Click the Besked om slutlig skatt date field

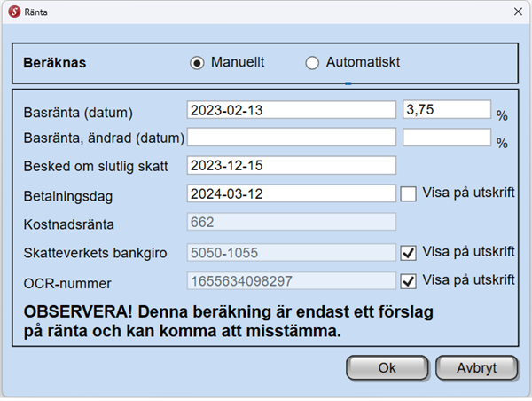(291, 165)
